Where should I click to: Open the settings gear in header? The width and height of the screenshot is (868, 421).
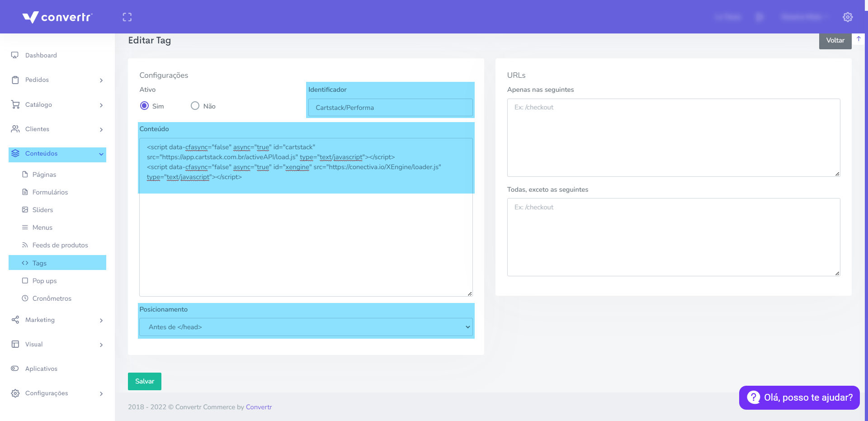click(848, 17)
